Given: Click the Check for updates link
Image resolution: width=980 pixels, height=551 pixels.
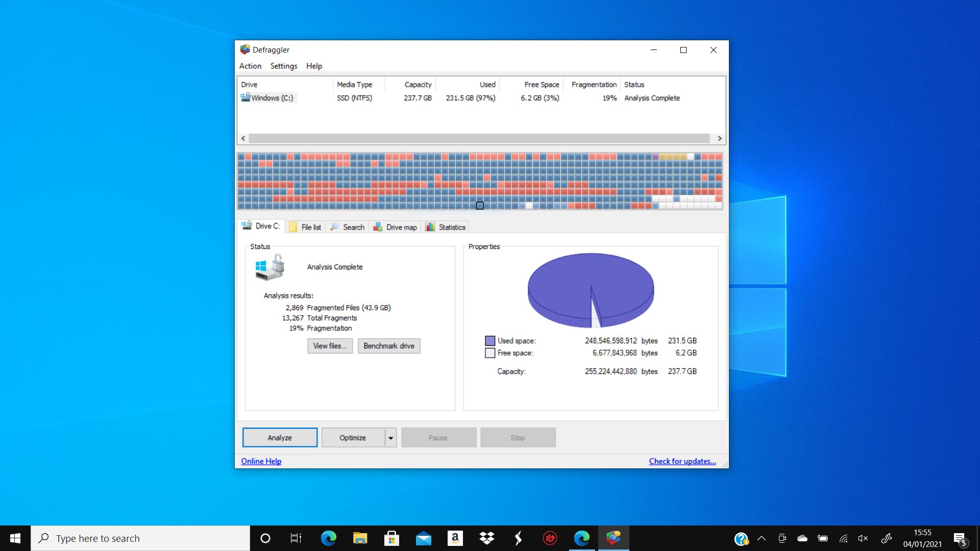Looking at the screenshot, I should (x=682, y=461).
